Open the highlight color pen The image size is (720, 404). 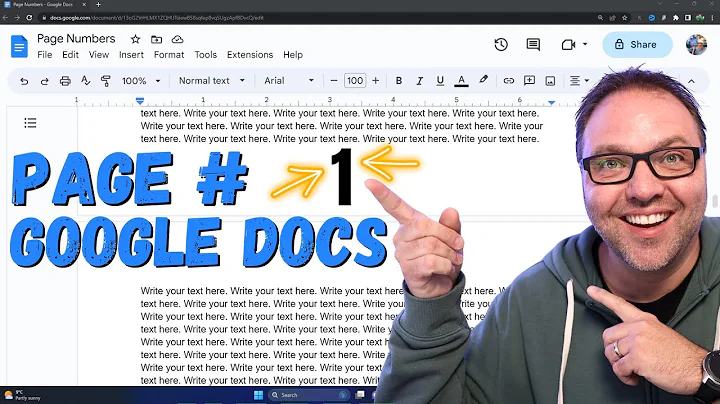pos(483,80)
